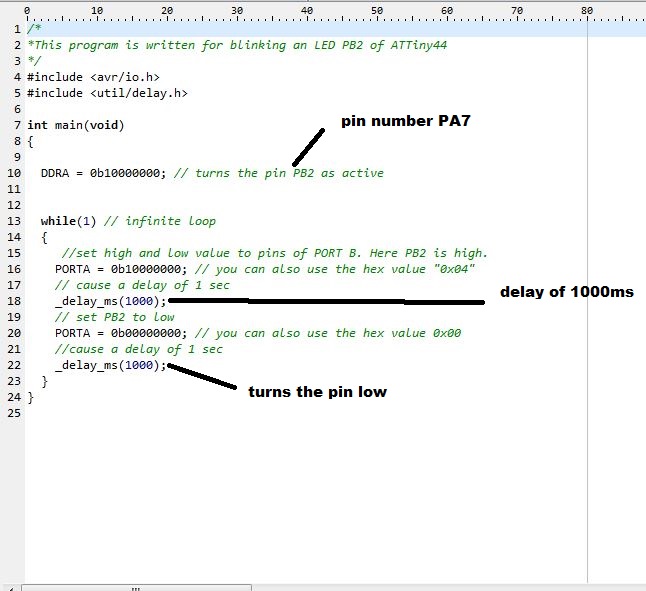Click the horizontal scrollbar thumb at bottom
This screenshot has width=646, height=591.
pos(136,588)
